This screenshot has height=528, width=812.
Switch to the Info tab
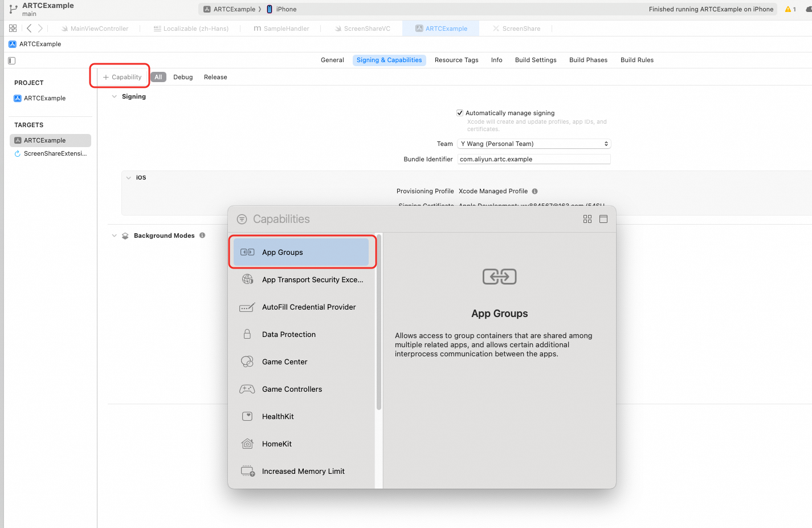[x=497, y=60]
